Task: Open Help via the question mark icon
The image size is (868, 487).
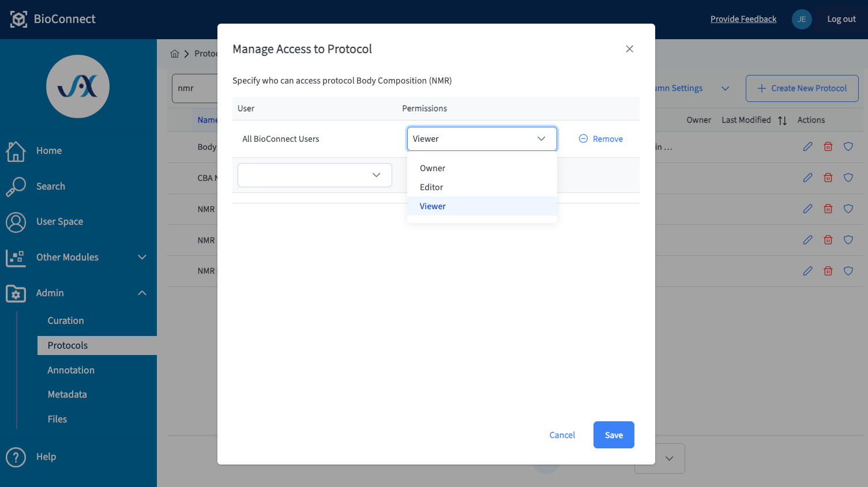Action: (15, 456)
